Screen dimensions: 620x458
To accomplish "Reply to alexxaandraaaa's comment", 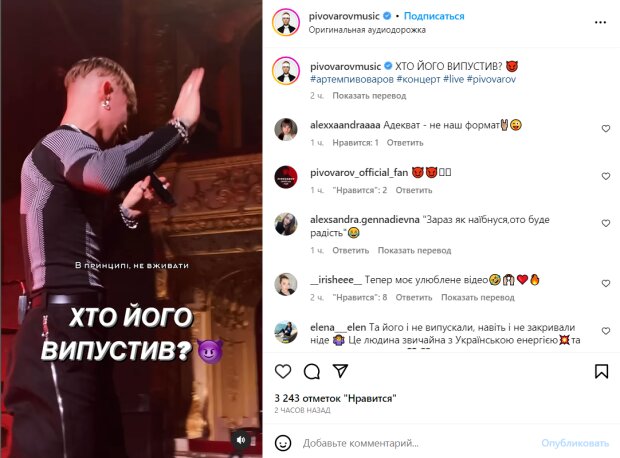I will [405, 143].
